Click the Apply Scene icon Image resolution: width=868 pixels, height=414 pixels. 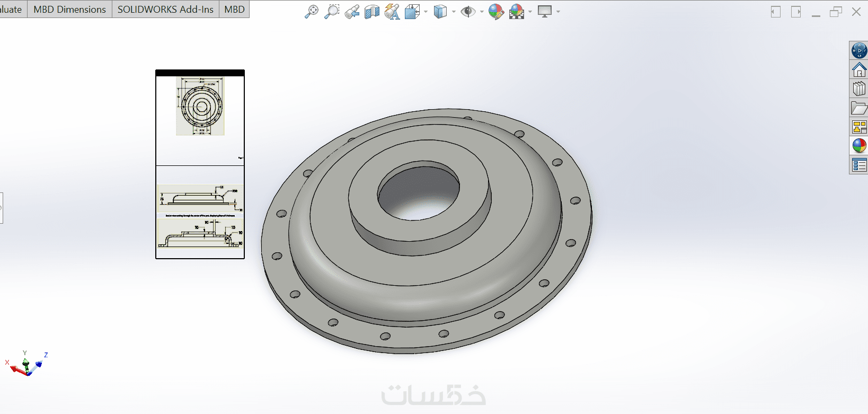[516, 11]
